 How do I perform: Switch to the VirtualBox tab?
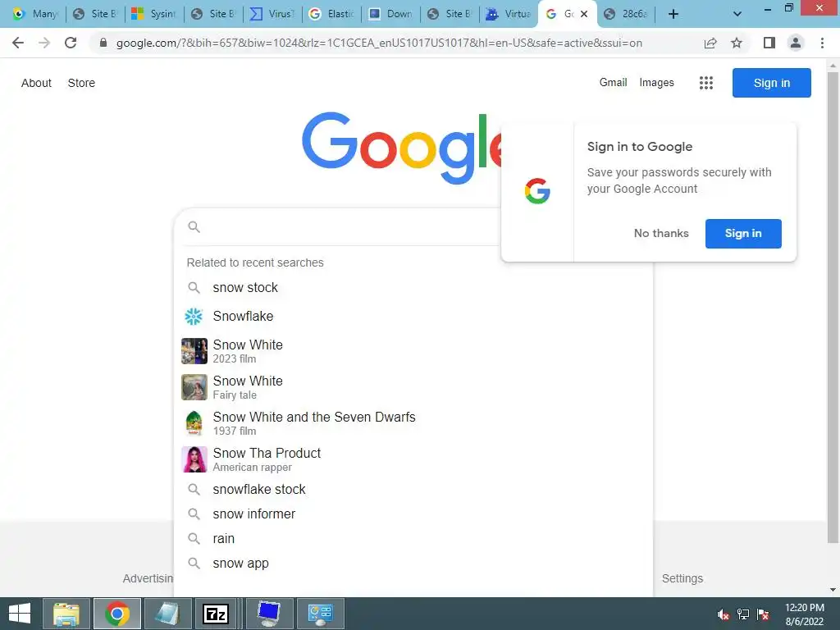coord(509,14)
